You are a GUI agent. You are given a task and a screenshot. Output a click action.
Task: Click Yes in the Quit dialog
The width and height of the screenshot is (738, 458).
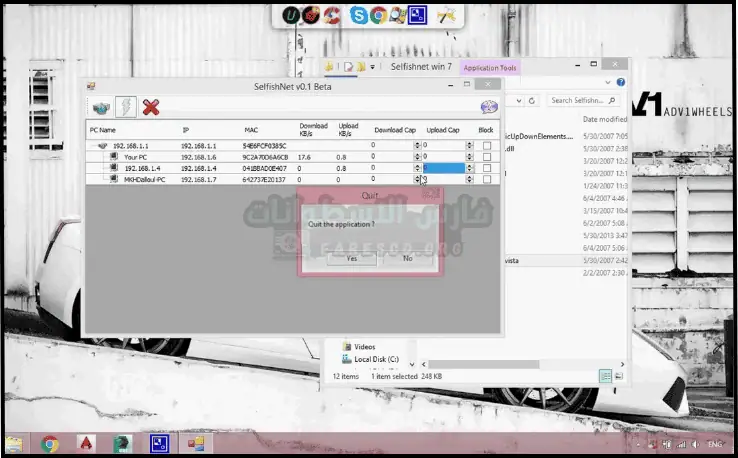click(352, 258)
